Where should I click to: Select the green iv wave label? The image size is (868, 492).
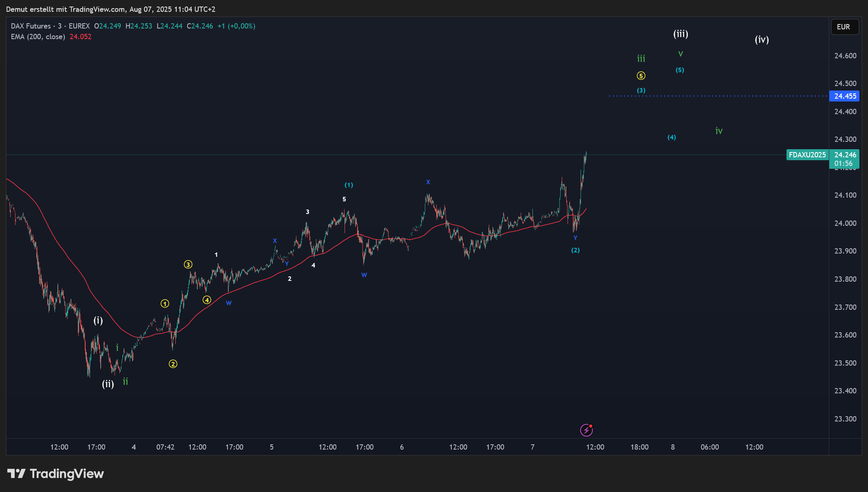tap(719, 131)
